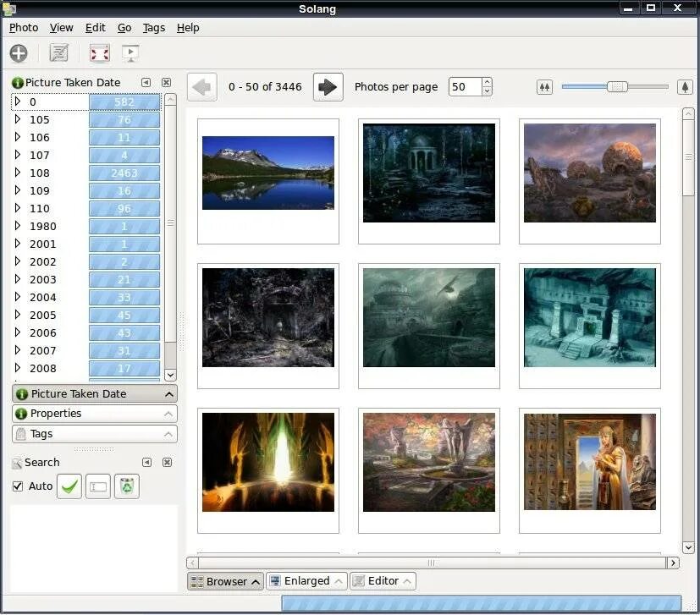Expand the 2003 year row
700x615 pixels.
click(18, 279)
